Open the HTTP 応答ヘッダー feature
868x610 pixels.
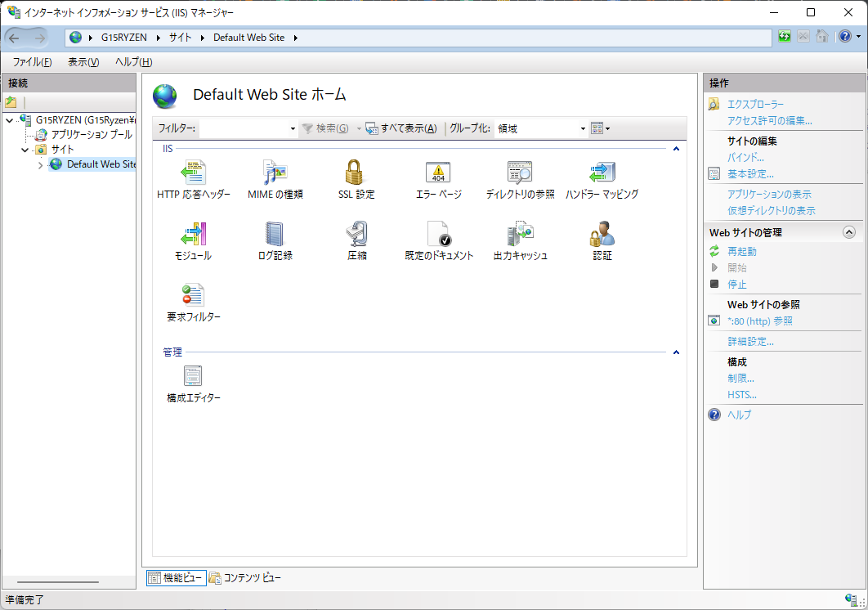pyautogui.click(x=193, y=180)
